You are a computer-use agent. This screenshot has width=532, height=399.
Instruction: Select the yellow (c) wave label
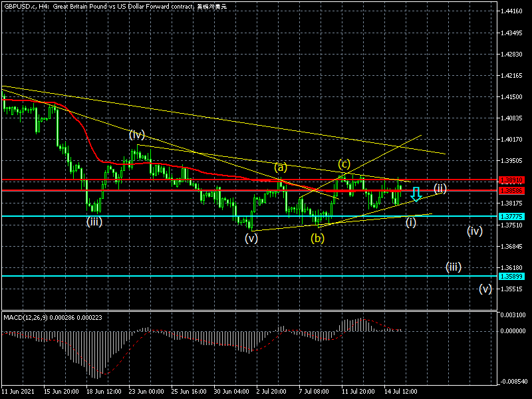pos(344,163)
